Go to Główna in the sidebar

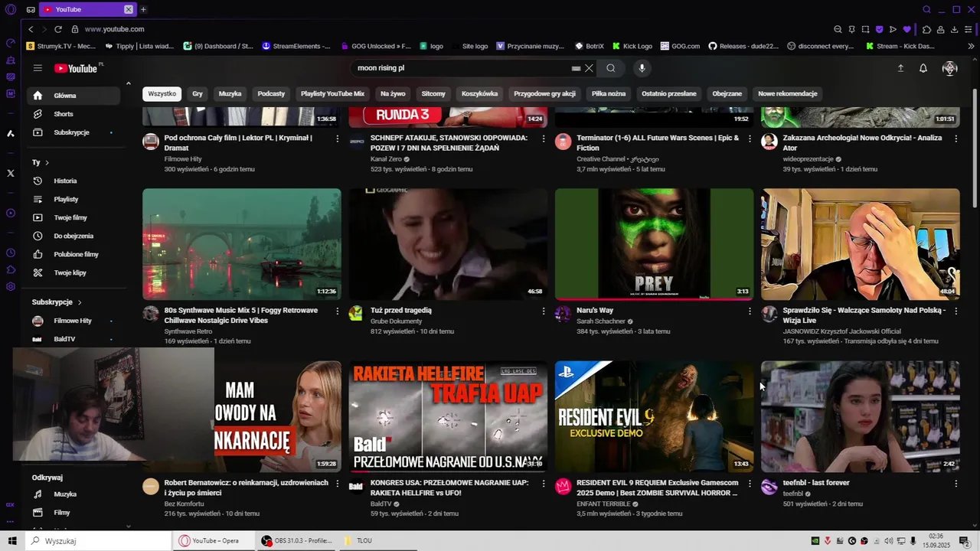pyautogui.click(x=75, y=96)
